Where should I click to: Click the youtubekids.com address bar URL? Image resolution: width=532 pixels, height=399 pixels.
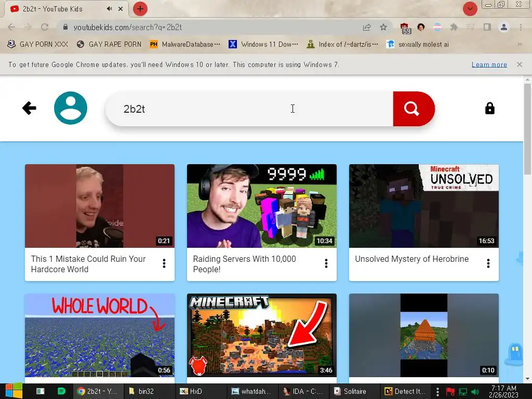[x=128, y=27]
